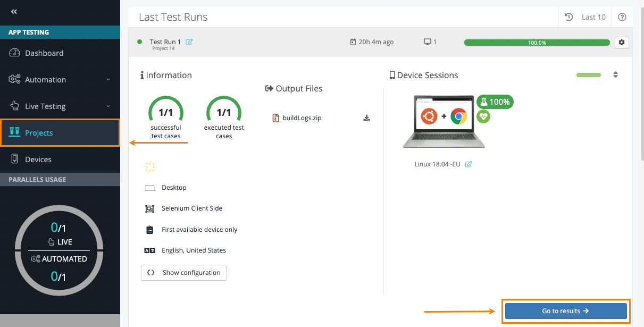Open the Dashboard page
The height and width of the screenshot is (327, 644).
click(44, 53)
